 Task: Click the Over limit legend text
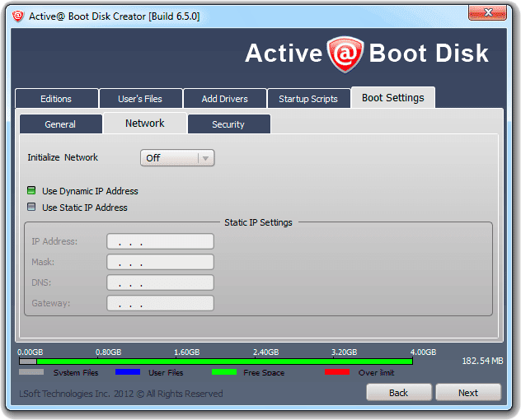[x=376, y=373]
